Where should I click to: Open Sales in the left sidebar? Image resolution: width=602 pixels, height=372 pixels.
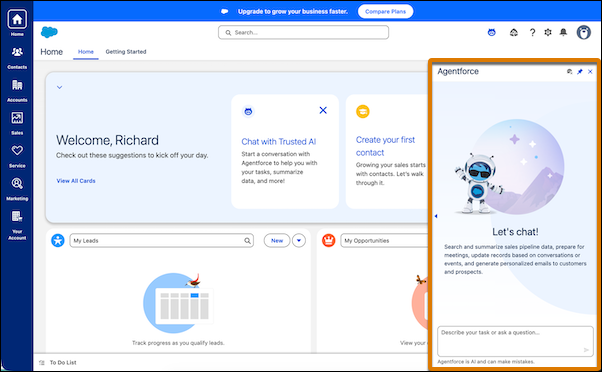17,124
